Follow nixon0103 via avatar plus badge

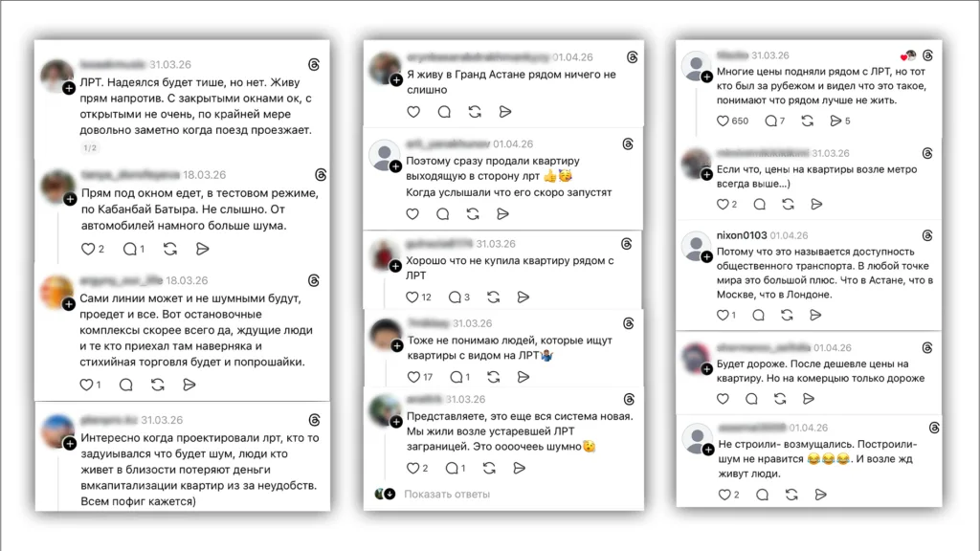(707, 256)
